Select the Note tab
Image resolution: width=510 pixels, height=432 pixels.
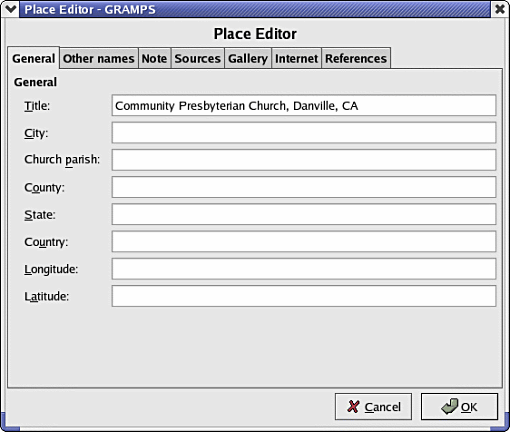pyautogui.click(x=154, y=59)
